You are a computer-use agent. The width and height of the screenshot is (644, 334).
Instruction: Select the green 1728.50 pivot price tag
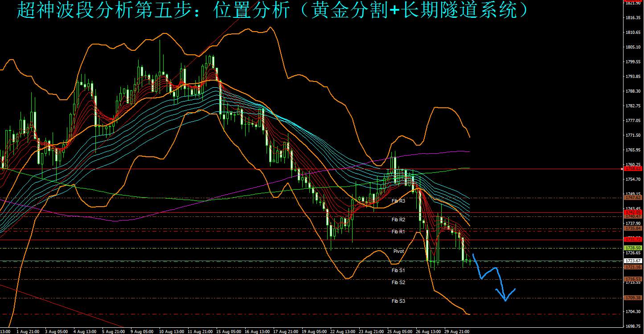point(633,248)
